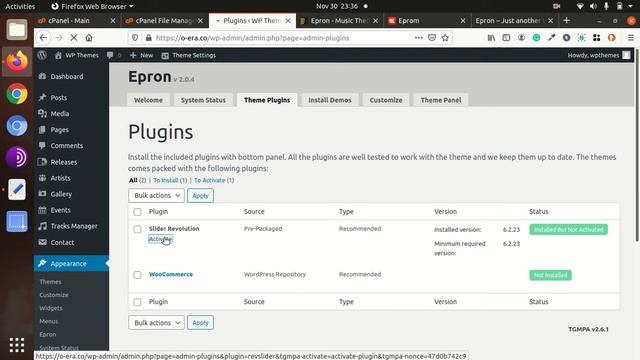Screen dimensions: 640x360
Task: Open a new browser tab
Action: point(567,20)
